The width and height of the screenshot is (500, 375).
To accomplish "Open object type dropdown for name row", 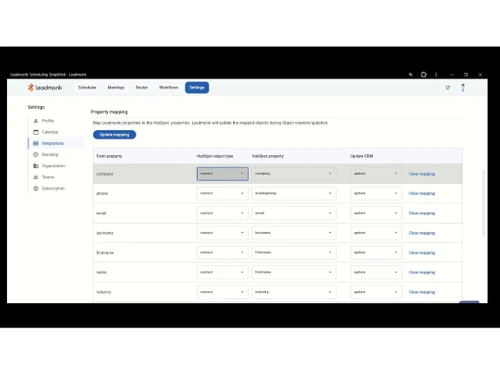I will [x=223, y=272].
